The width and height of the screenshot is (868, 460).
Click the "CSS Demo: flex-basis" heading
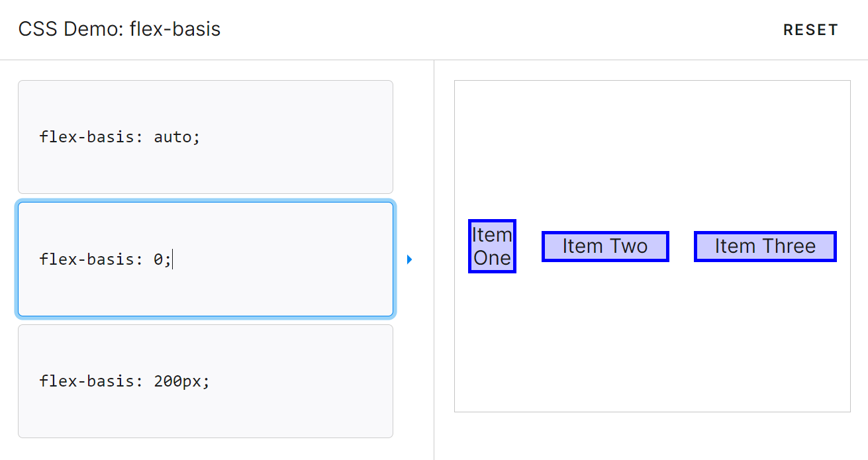120,29
